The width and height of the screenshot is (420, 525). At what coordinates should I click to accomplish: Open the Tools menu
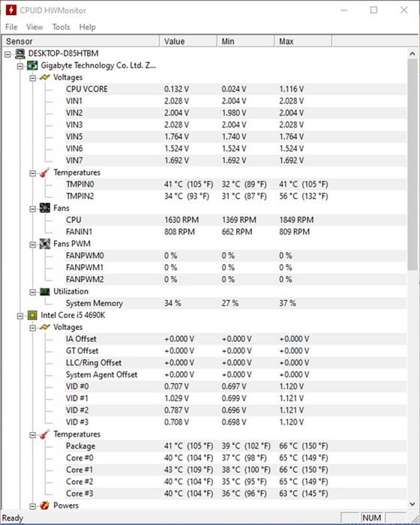pyautogui.click(x=61, y=27)
